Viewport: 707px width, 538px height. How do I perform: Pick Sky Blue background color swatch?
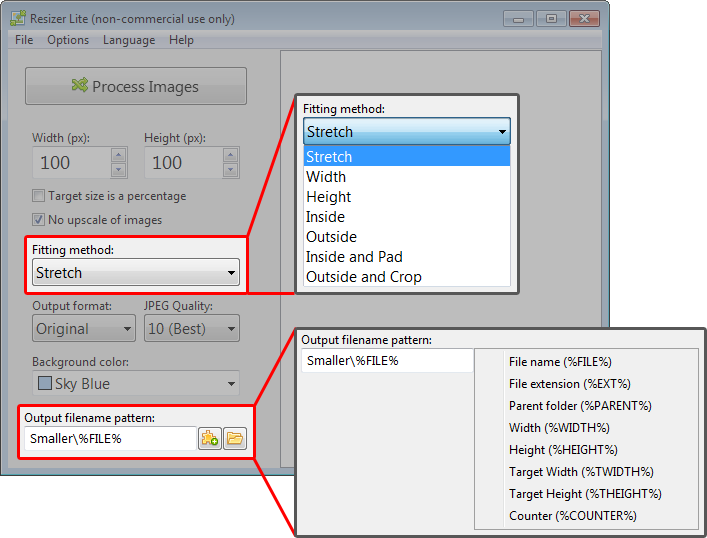point(45,384)
